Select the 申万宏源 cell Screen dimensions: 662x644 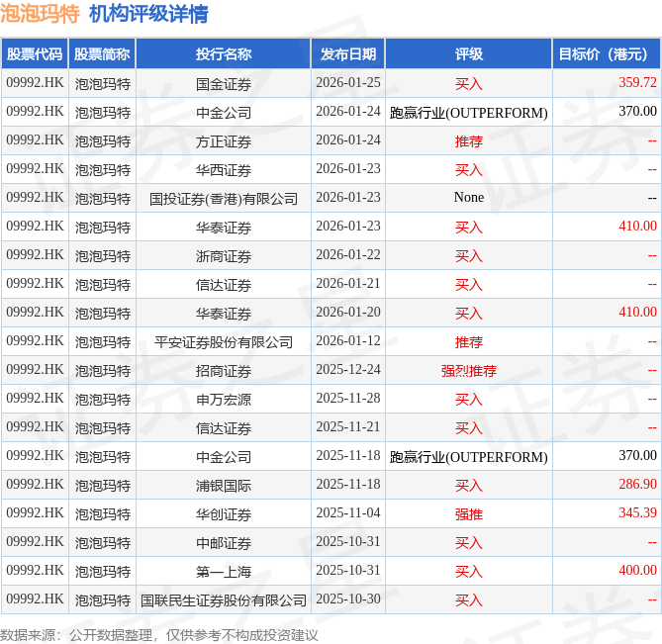pyautogui.click(x=224, y=400)
